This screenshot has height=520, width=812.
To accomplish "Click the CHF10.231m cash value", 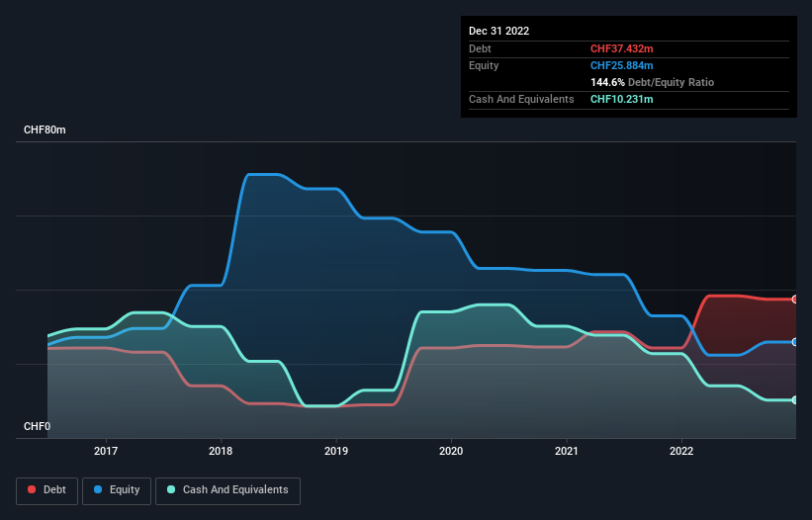I will (621, 99).
